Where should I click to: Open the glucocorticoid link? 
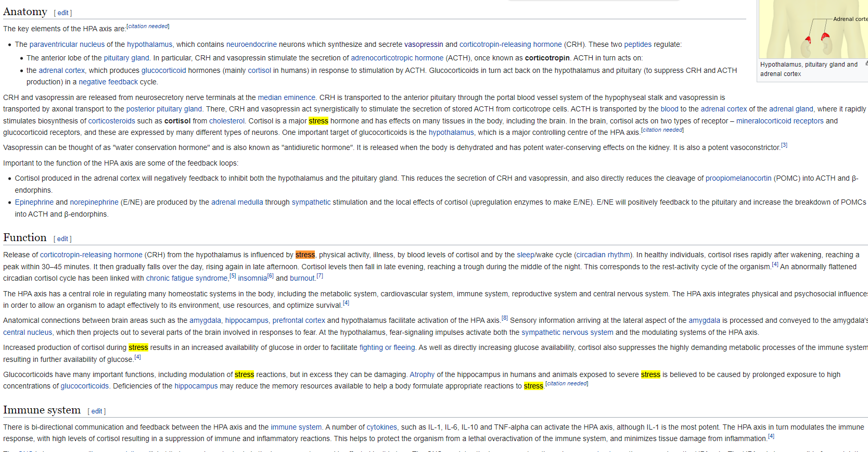click(163, 70)
